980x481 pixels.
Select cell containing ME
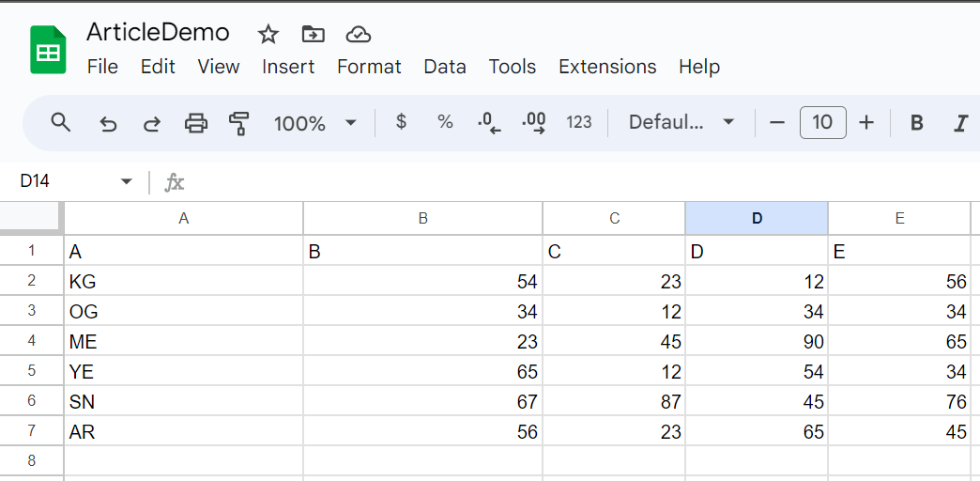(183, 341)
